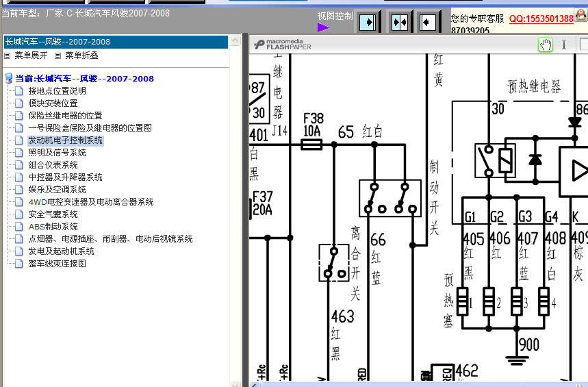Click the page icon beside 整车线束连接图

point(19,264)
